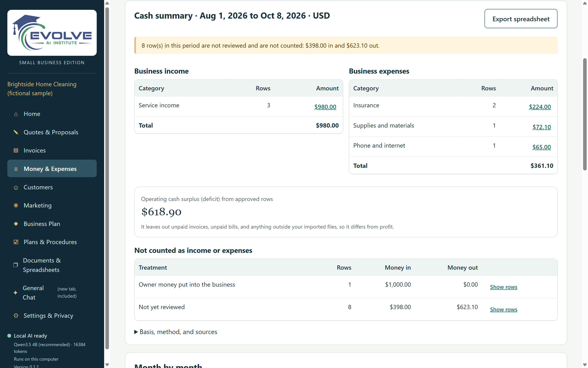This screenshot has width=588, height=368.
Task: Click the Documents & Spreadsheets icon
Action: (16, 265)
